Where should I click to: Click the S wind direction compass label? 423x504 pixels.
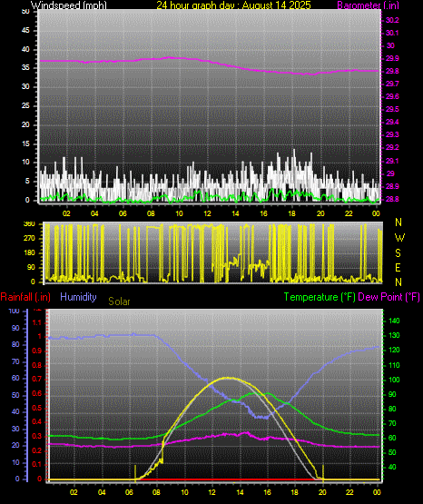[x=398, y=253]
